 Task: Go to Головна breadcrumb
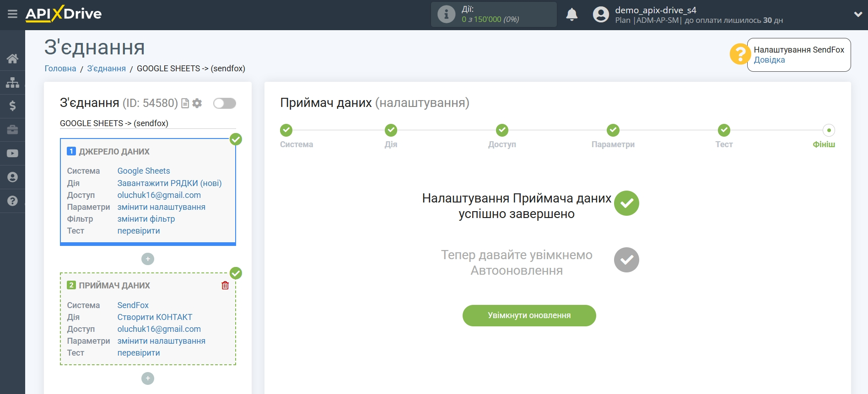60,69
